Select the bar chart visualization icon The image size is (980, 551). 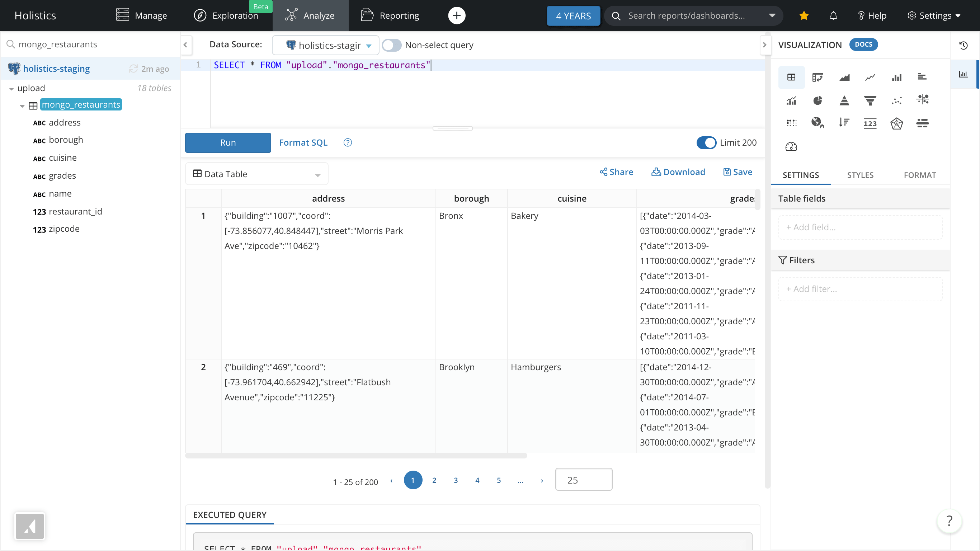pos(896,76)
